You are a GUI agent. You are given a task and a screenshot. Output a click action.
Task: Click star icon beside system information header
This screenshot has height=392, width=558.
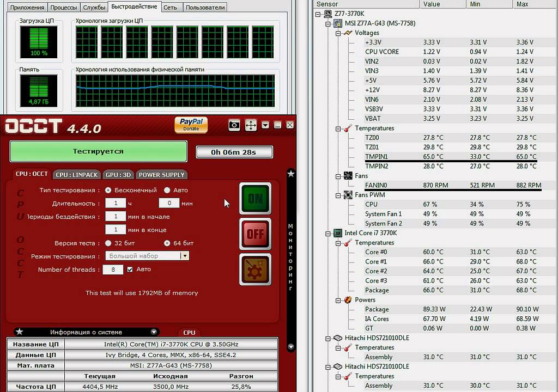coord(20,332)
